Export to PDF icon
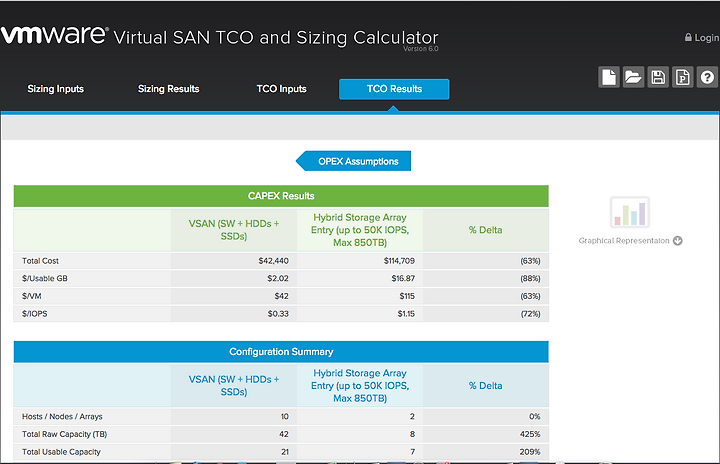Image resolution: width=720 pixels, height=464 pixels. tap(683, 77)
